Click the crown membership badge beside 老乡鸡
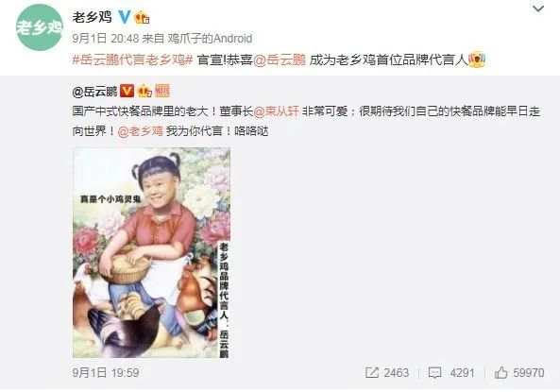Viewport: 560px width, 392px height. coord(142,17)
